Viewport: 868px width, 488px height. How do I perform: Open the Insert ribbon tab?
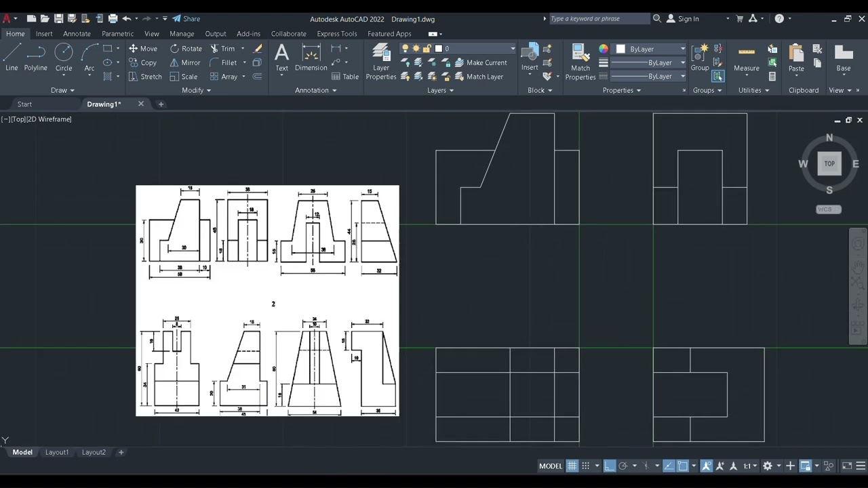(44, 34)
